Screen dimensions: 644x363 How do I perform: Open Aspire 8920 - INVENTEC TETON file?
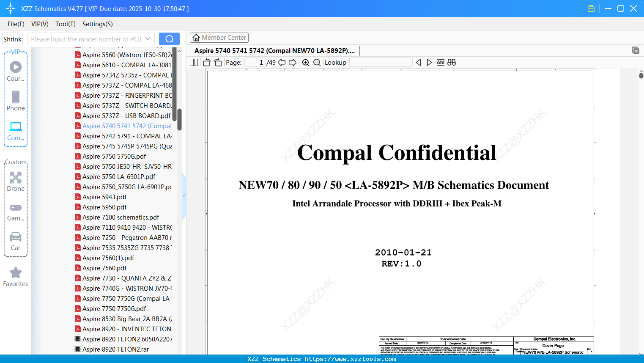pos(123,329)
